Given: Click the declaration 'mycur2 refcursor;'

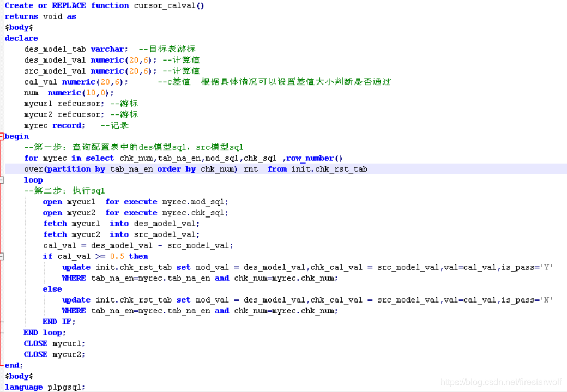Looking at the screenshot, I should pyautogui.click(x=64, y=114).
